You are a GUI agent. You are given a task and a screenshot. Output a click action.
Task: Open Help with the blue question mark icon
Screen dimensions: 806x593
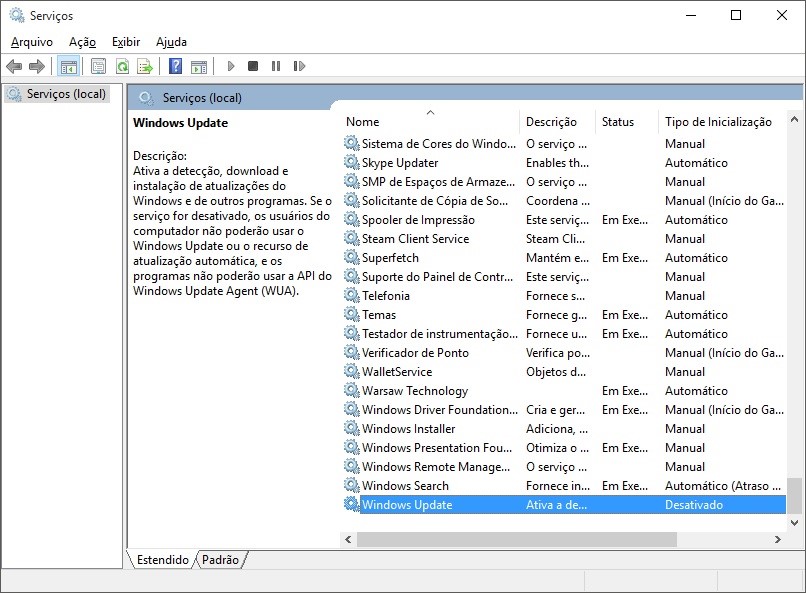coord(175,67)
